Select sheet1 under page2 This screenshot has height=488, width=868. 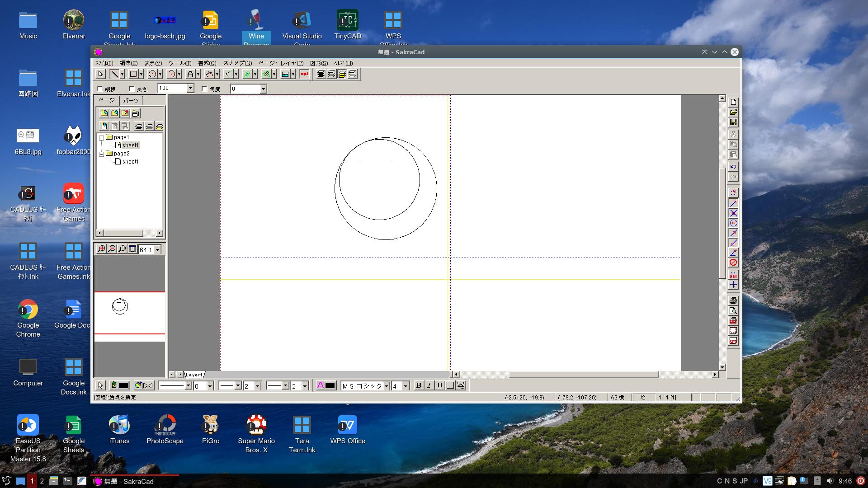click(130, 162)
